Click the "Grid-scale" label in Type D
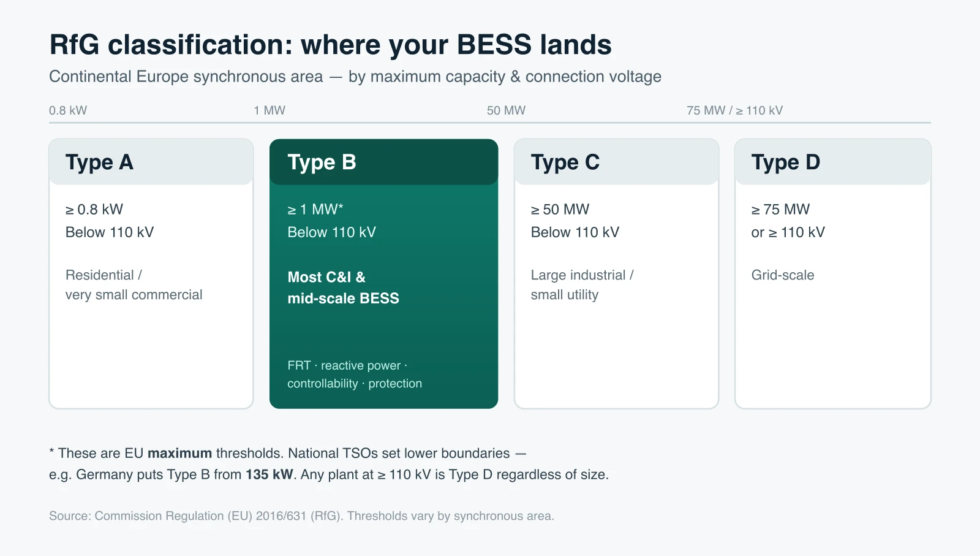Viewport: 980px width, 556px height. pos(783,275)
